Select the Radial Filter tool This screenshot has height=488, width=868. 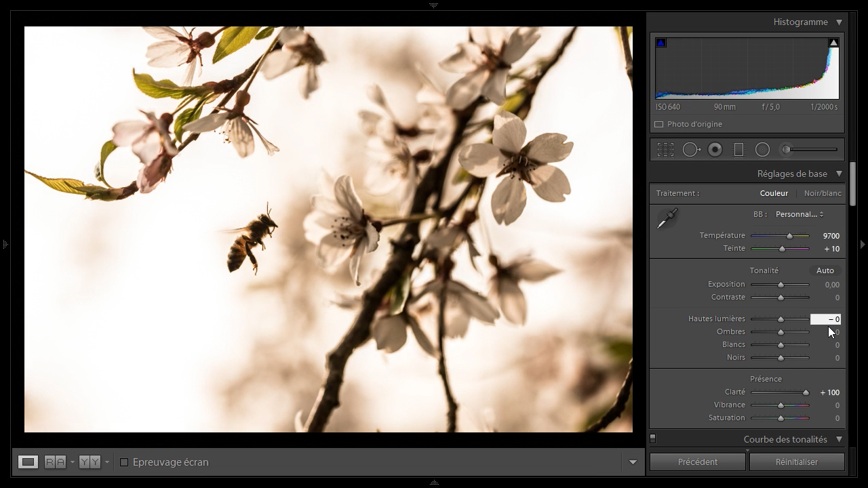pos(762,150)
